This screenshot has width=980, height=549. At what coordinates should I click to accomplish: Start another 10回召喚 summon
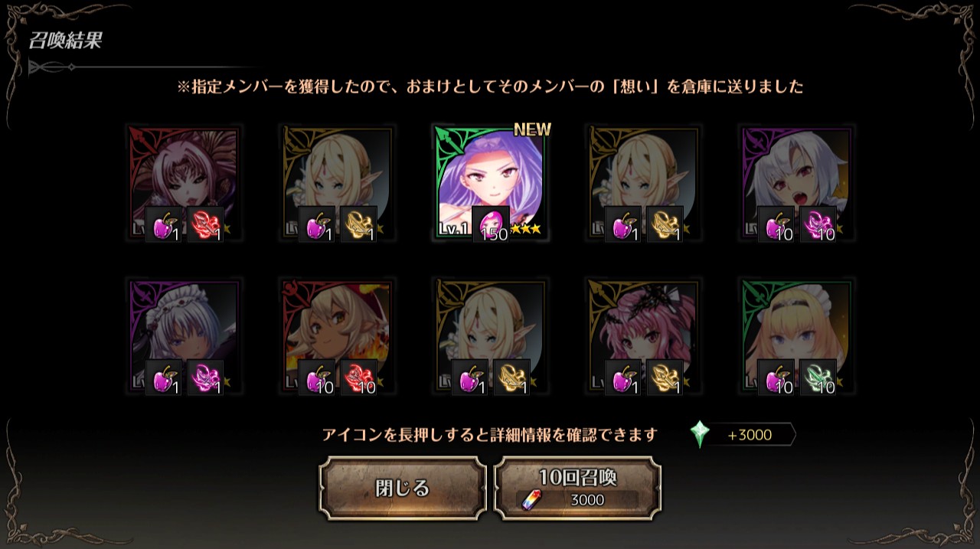[x=578, y=489]
